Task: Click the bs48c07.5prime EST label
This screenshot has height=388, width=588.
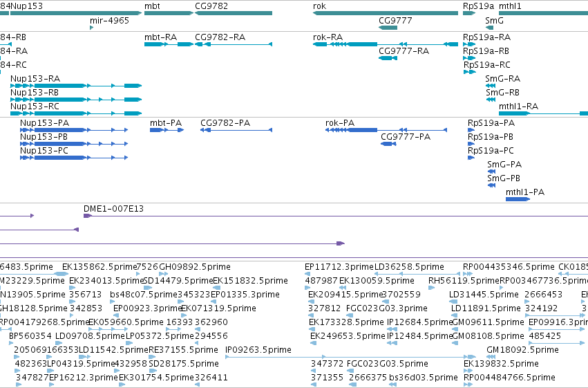Action: tap(144, 295)
